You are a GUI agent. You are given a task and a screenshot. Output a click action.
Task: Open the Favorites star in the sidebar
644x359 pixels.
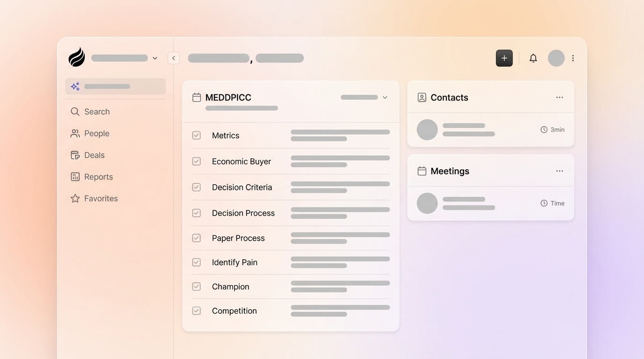coord(75,198)
